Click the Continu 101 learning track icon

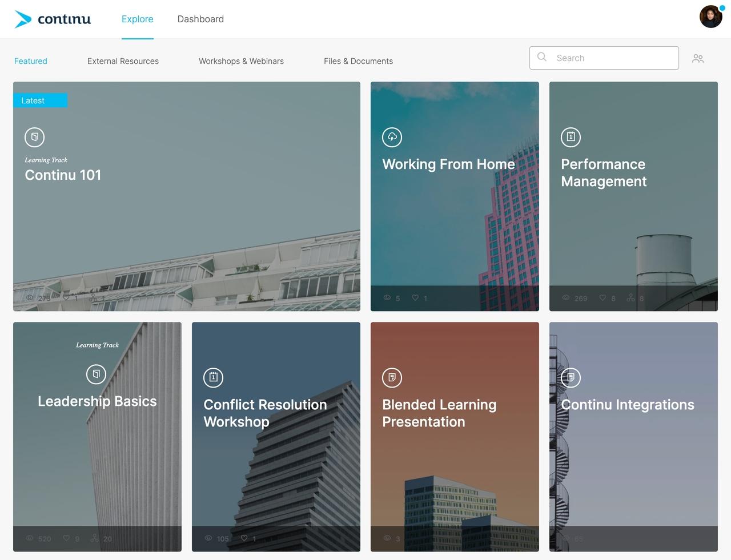click(35, 137)
